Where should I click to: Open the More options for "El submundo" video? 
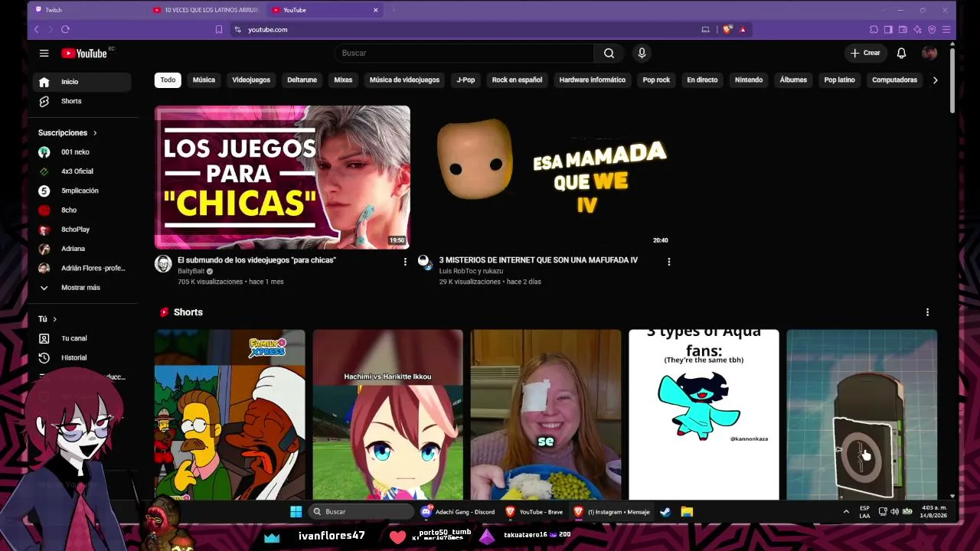point(405,262)
